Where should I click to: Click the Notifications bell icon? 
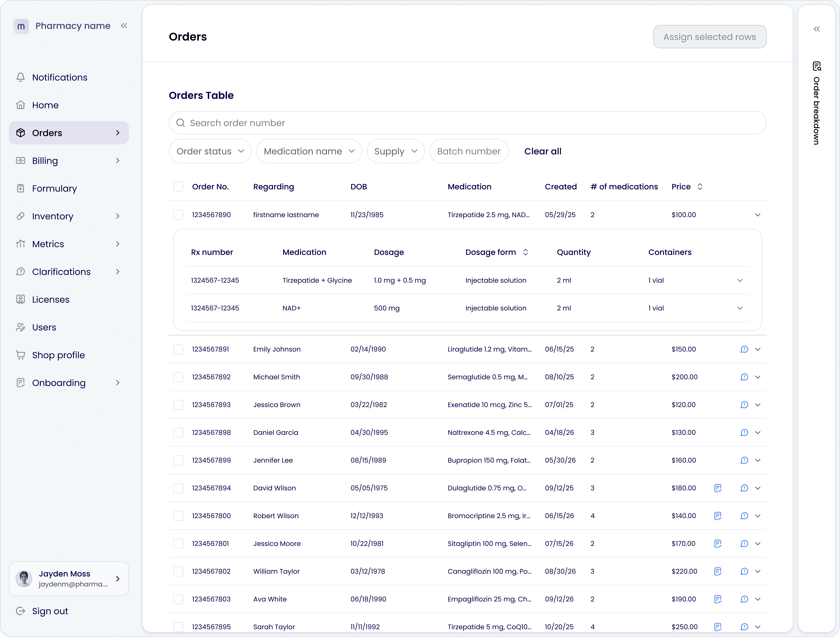coord(21,77)
